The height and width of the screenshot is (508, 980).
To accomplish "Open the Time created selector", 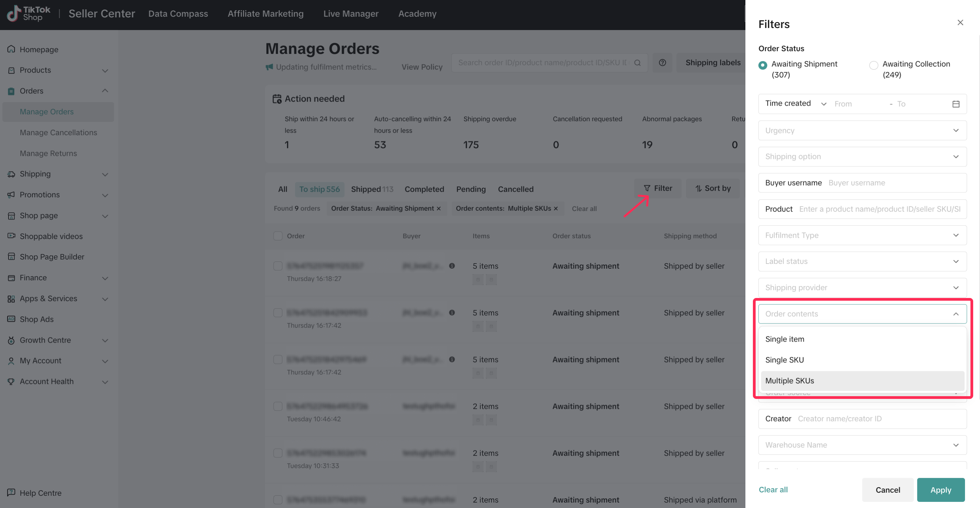I will [x=795, y=103].
